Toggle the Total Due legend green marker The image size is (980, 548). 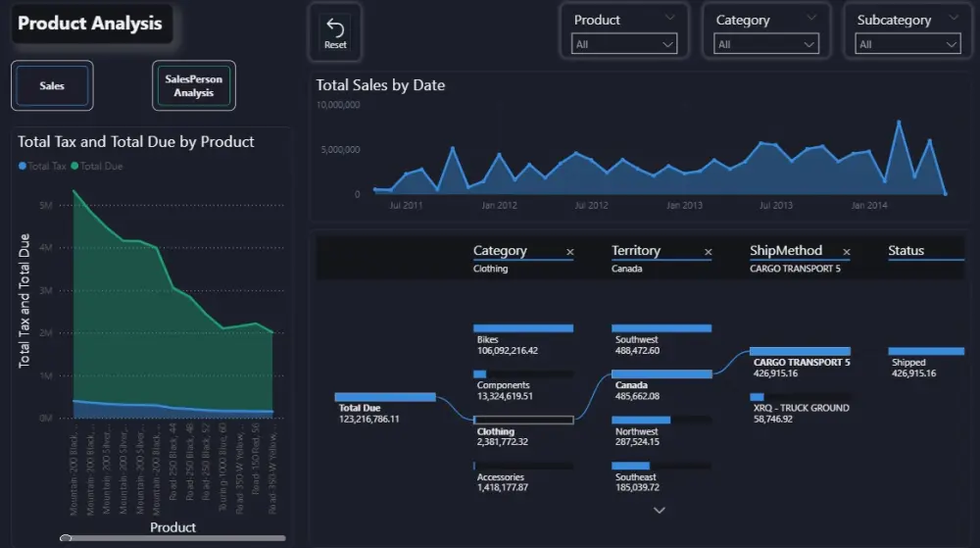click(x=74, y=166)
